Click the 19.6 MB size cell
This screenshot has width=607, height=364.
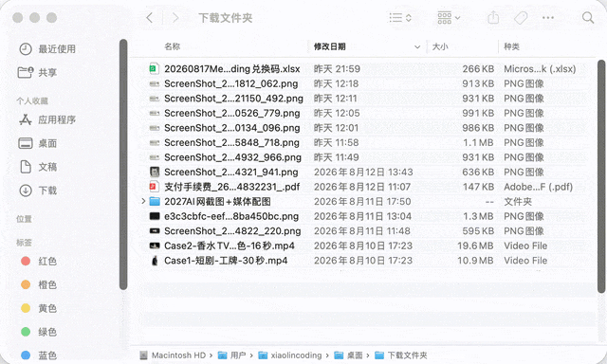click(475, 246)
